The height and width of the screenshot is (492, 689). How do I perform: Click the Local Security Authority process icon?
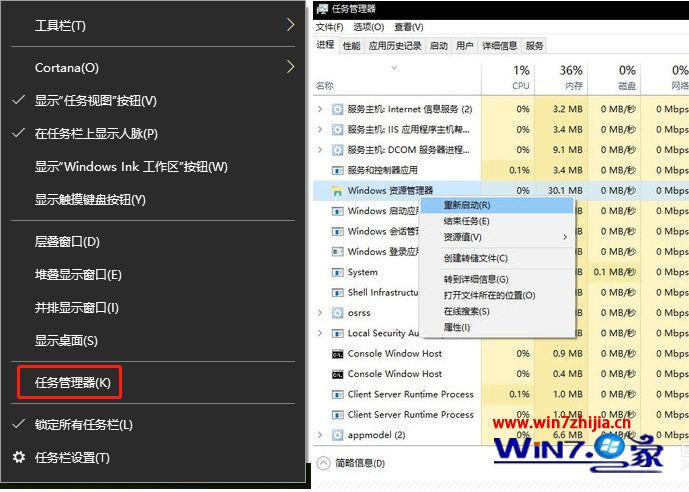[337, 333]
